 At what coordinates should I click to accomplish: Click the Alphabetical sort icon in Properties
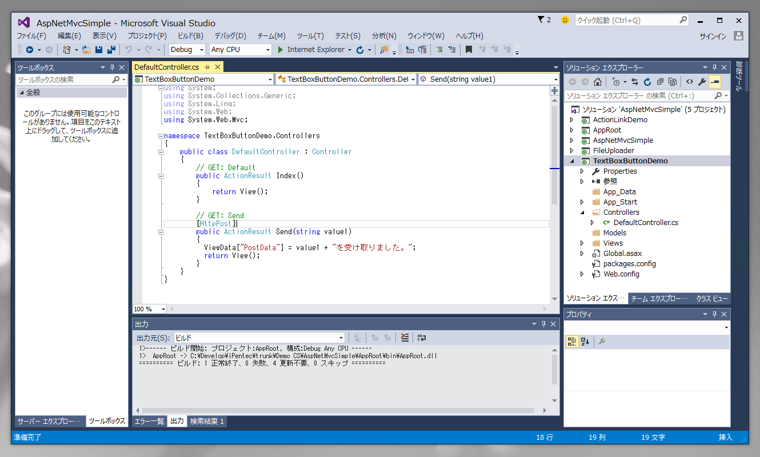coord(585,342)
